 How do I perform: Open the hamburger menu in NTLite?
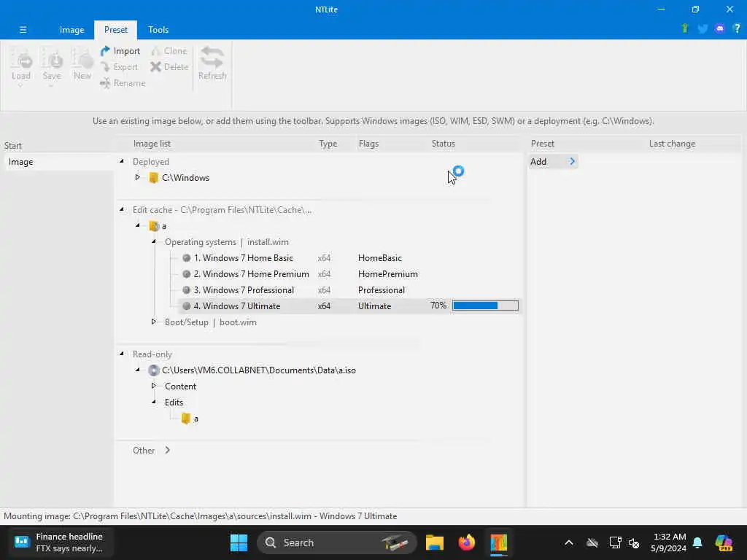tap(23, 29)
